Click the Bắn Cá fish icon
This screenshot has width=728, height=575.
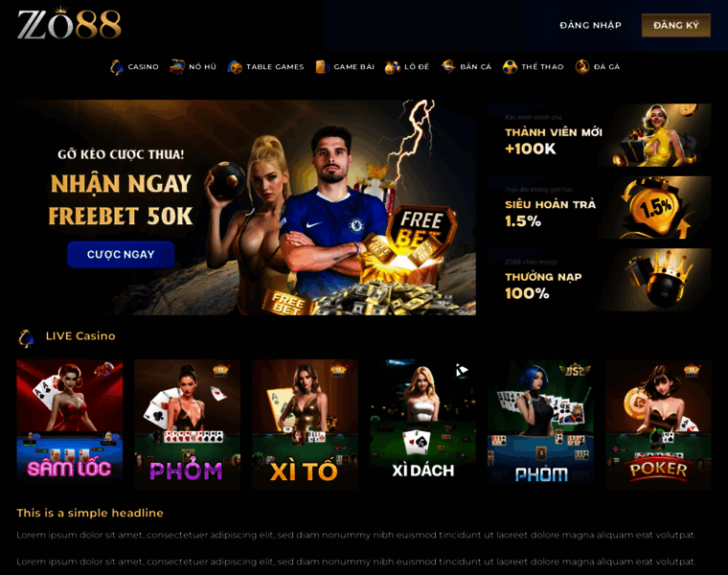tap(448, 66)
